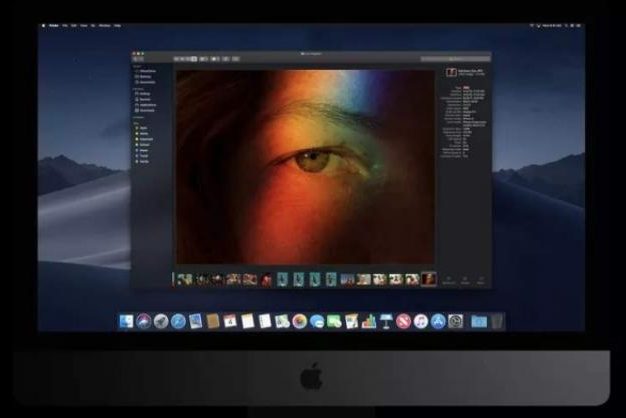The image size is (626, 418).
Task: Select the last thumbnail in the filmstrip
Action: tap(428, 279)
